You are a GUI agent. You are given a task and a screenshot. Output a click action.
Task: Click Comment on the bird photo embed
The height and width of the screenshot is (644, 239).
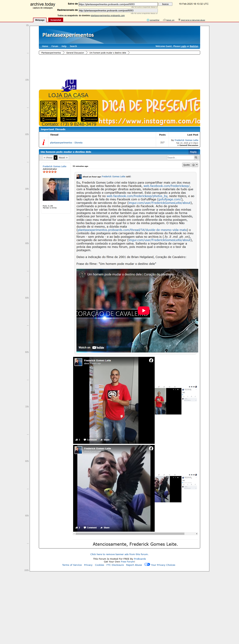pyautogui.click(x=90, y=527)
